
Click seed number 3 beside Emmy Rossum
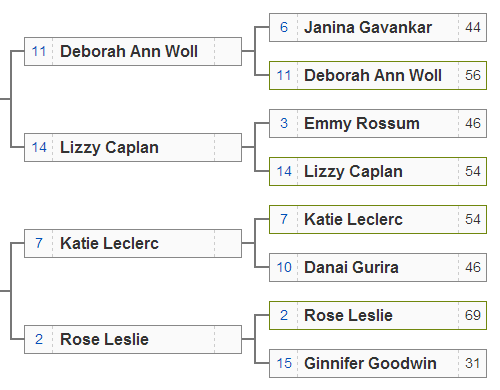284,123
